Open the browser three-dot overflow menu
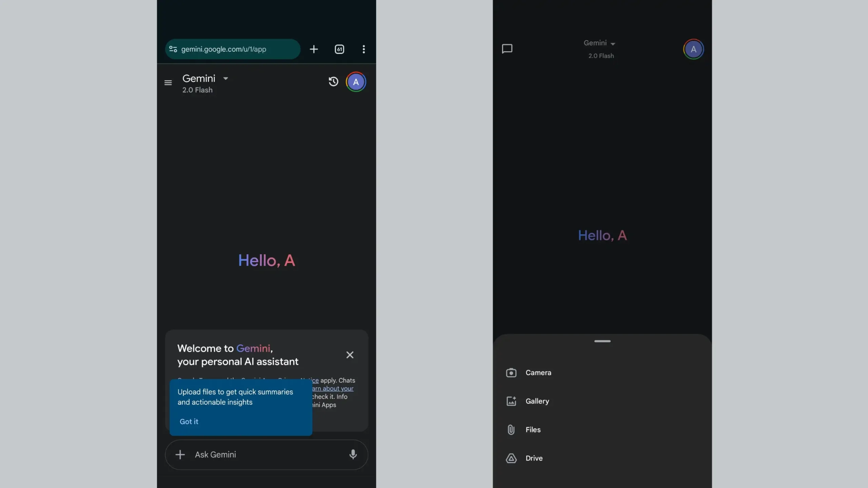The height and width of the screenshot is (488, 868). coord(364,49)
